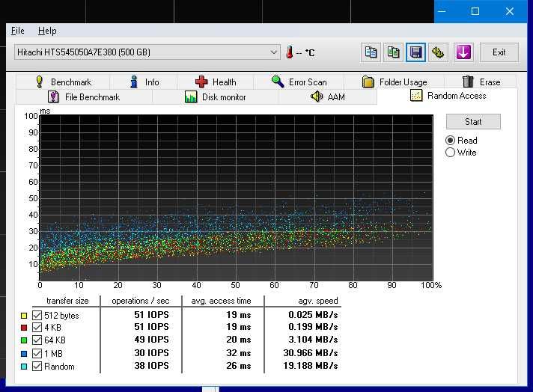Viewport: 533px width, 392px height.
Task: Click the agv. speed column header
Action: click(318, 301)
